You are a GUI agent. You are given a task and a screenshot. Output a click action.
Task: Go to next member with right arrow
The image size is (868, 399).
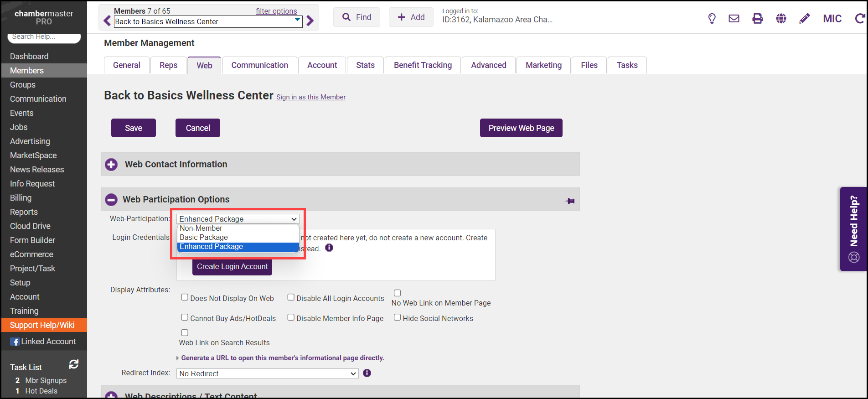tap(310, 21)
